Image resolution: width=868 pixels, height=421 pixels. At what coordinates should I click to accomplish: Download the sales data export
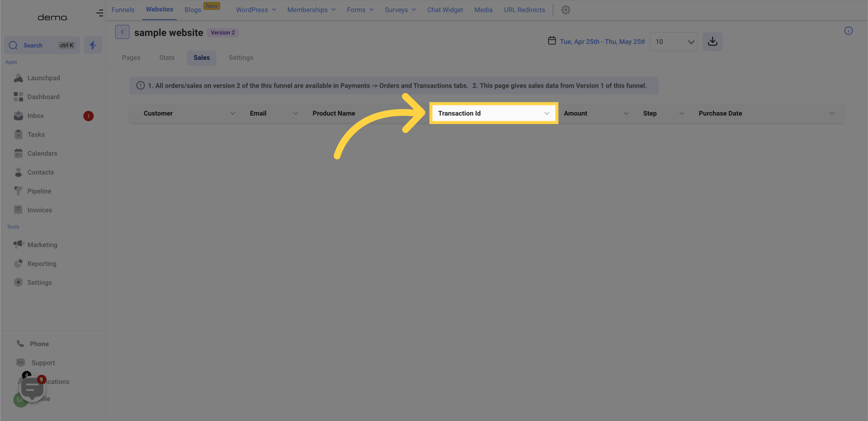click(712, 41)
